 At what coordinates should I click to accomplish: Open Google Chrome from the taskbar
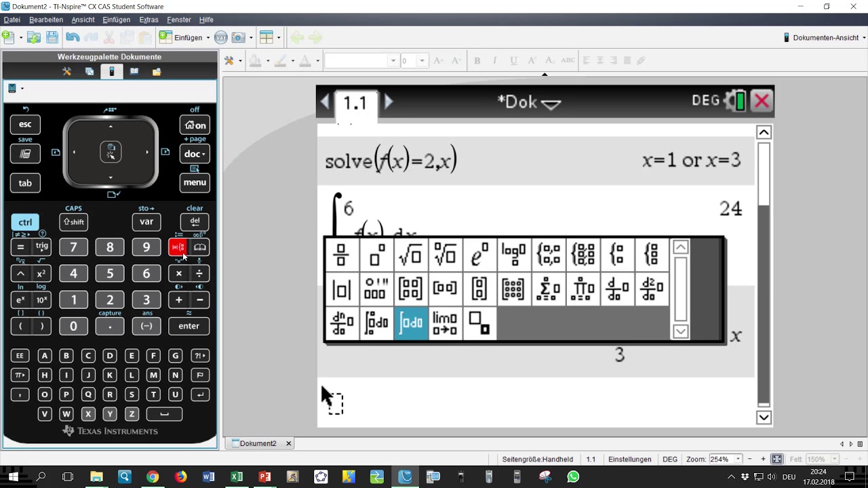(x=152, y=476)
